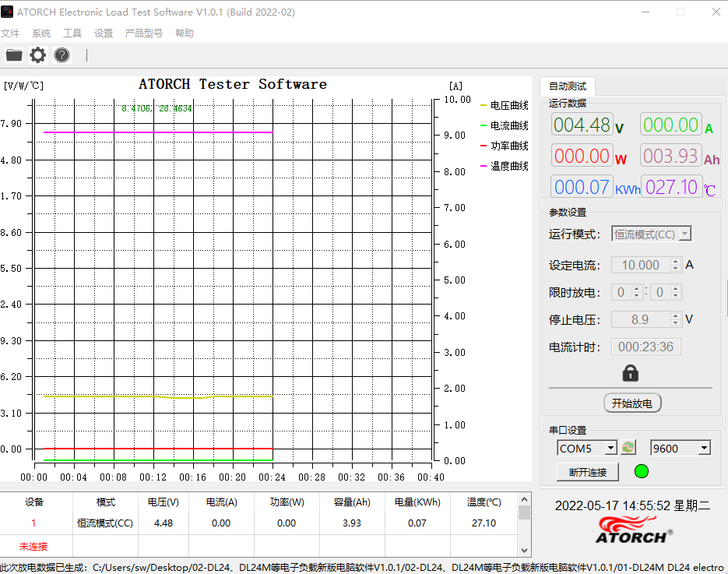The image size is (728, 574).
Task: Open the 帮助 menu
Action: click(x=185, y=33)
